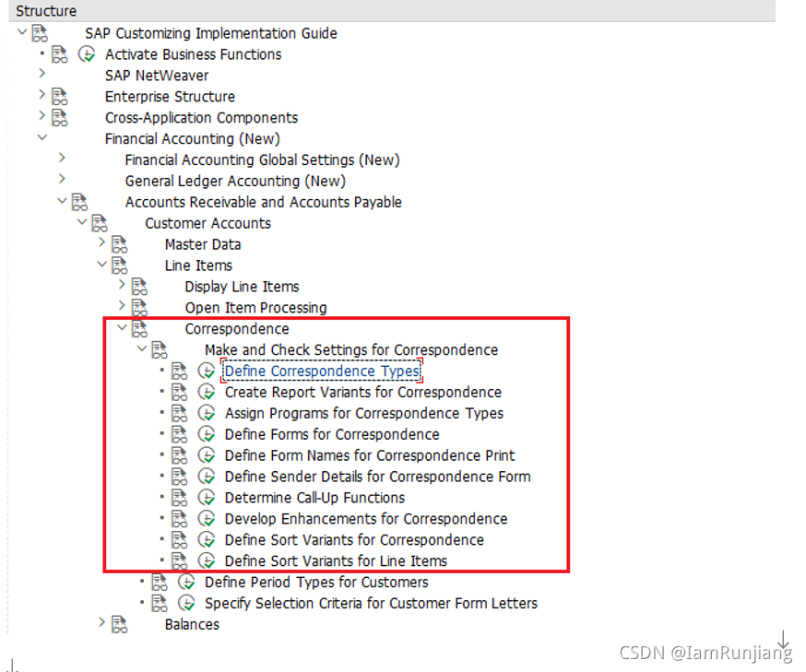Open documentation for Specify Selection Criteria for Customer Form Letters
The height and width of the screenshot is (672, 806).
[160, 603]
